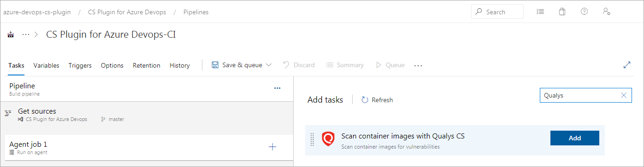The image size is (644, 167).
Task: Go to Pipelines breadcrumb
Action: 196,12
